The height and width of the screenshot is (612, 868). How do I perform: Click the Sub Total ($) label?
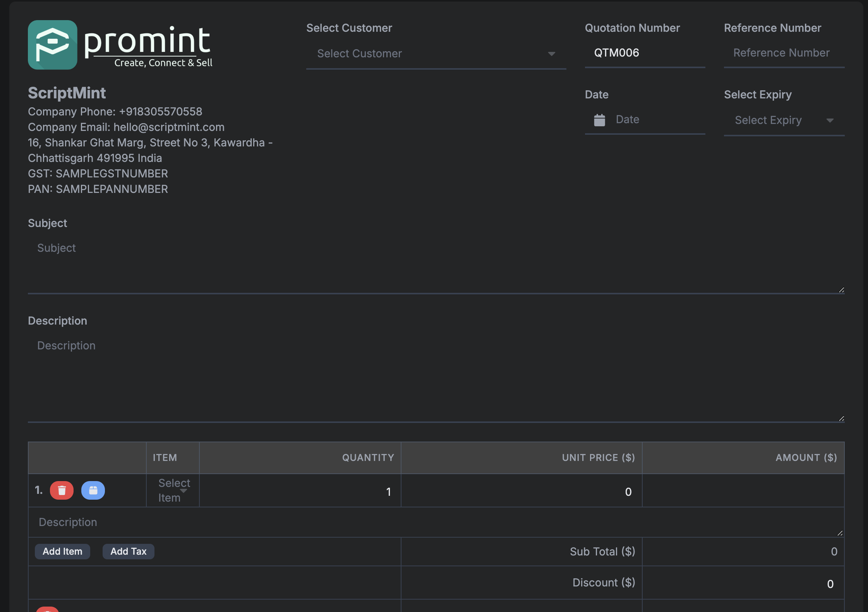click(602, 552)
